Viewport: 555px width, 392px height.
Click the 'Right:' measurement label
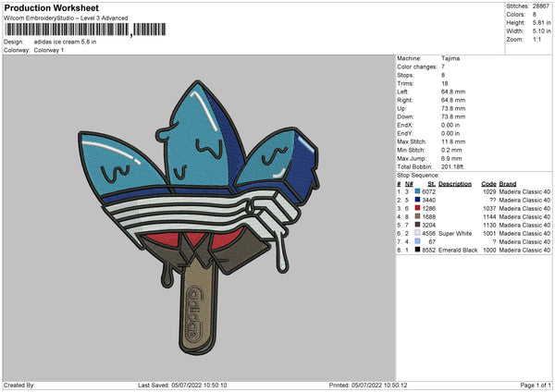(x=404, y=100)
